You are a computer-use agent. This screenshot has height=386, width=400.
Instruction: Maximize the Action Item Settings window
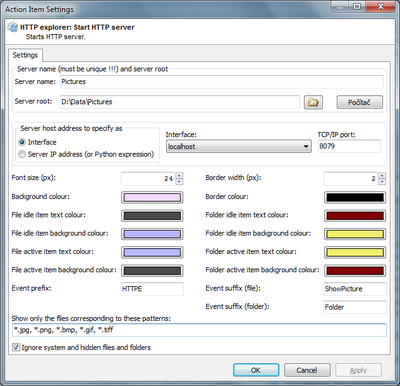(357, 7)
